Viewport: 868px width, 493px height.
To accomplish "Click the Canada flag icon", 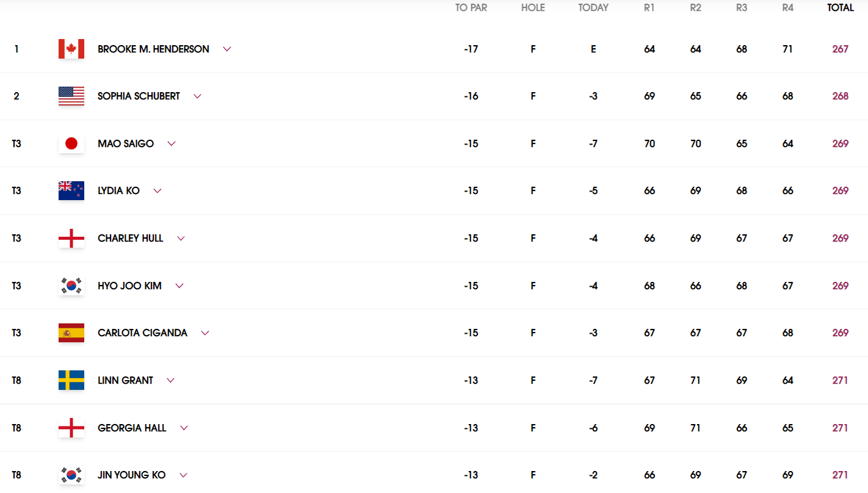I will (71, 49).
